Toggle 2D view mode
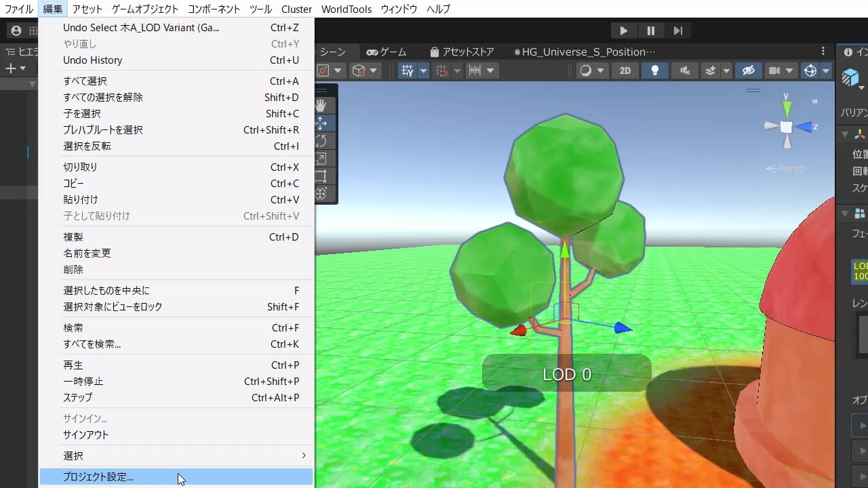Screen dimensions: 868x488 coord(625,70)
